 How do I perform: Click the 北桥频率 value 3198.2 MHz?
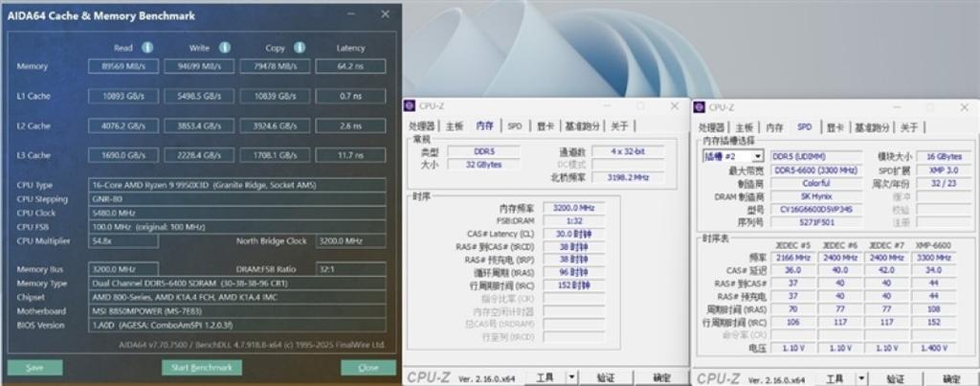point(628,177)
